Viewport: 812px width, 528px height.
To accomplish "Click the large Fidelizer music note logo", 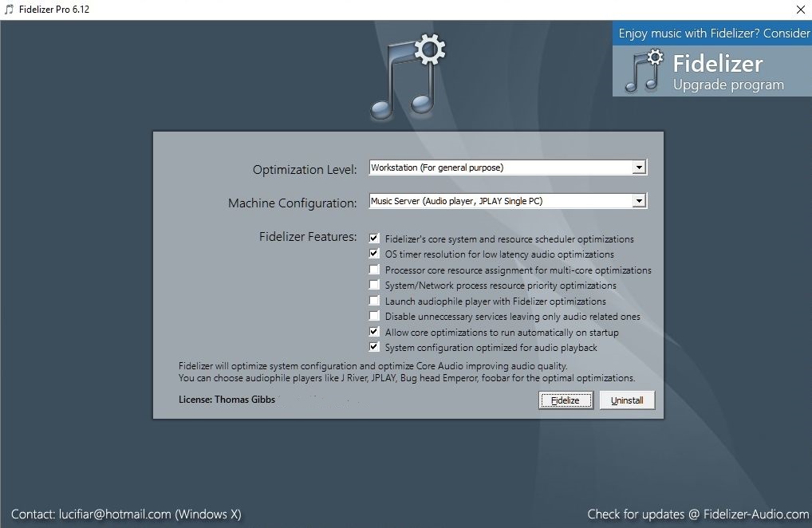I will 408,77.
